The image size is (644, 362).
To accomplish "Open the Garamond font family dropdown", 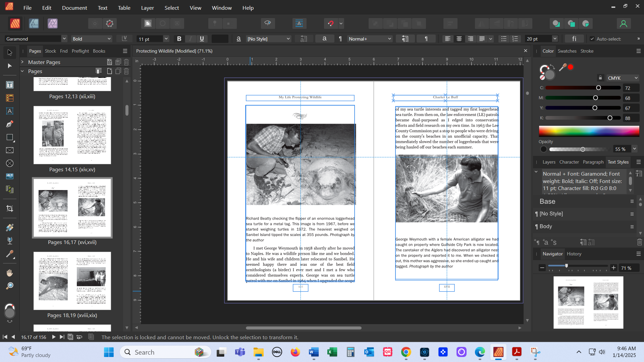I will (x=64, y=39).
